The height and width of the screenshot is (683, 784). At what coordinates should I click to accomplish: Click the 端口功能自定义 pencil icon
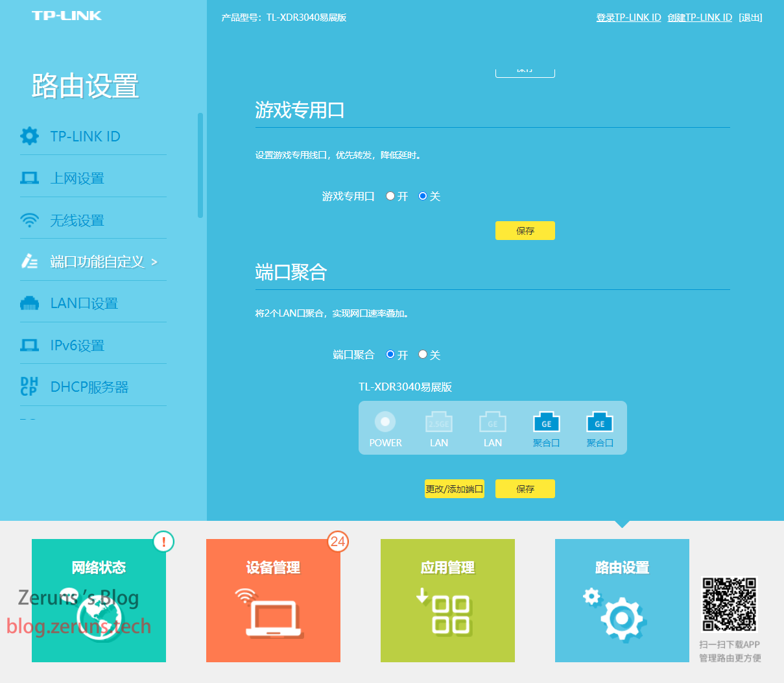click(x=29, y=261)
